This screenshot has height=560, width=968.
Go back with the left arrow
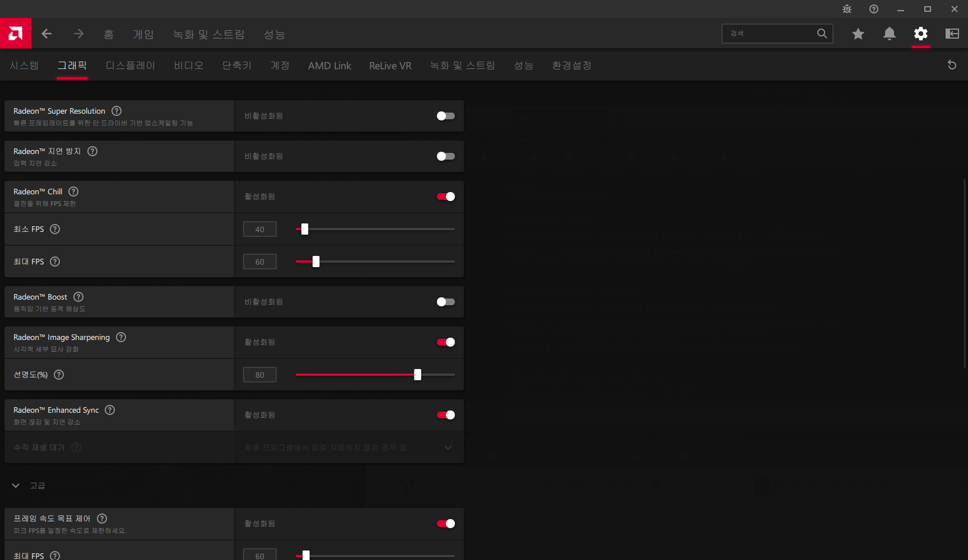pos(46,34)
